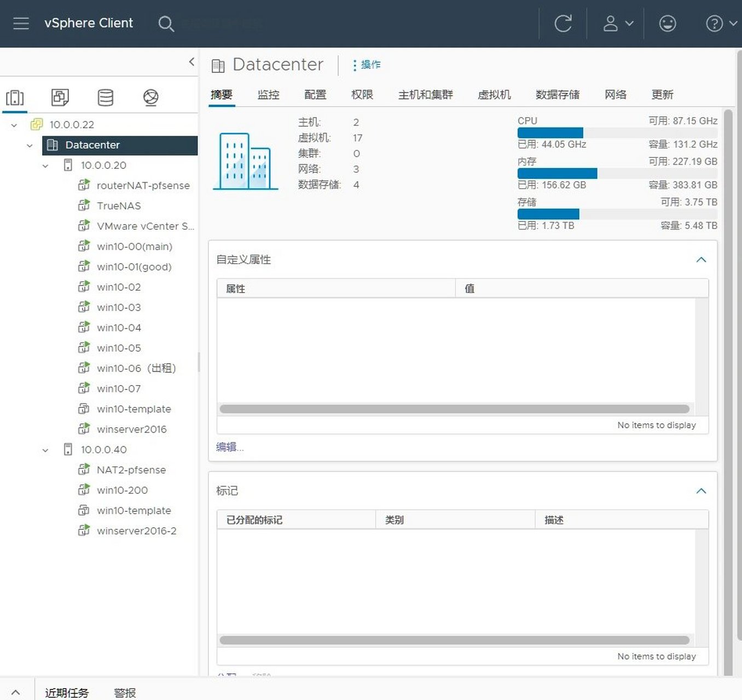Select the winserver2016 VM
This screenshot has height=700, width=742.
pyautogui.click(x=131, y=429)
